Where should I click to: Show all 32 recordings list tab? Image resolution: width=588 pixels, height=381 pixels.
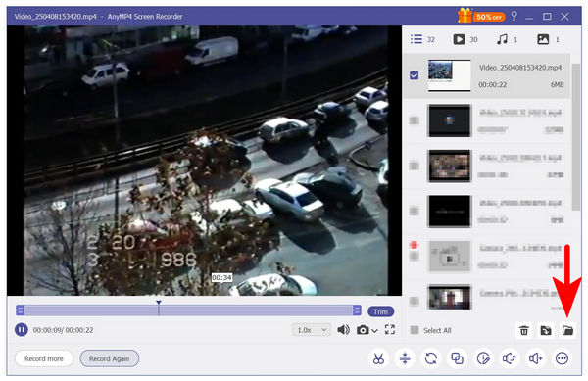coord(422,39)
